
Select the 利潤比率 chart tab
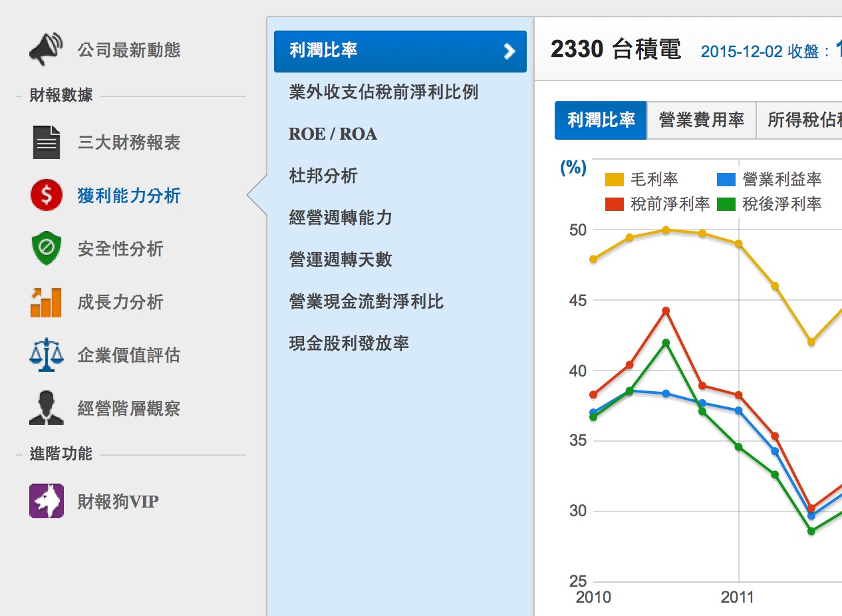click(601, 120)
